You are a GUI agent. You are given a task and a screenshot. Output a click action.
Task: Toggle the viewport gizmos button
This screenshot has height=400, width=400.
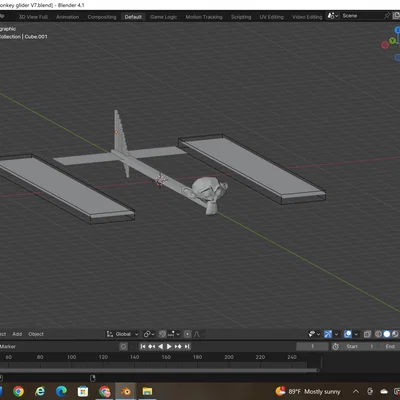coord(328,334)
